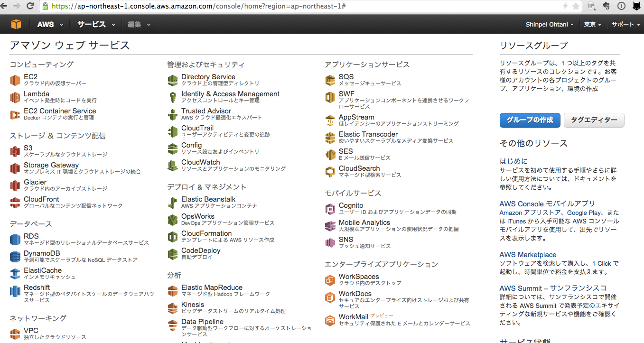
Task: Click the ElastiCache icon
Action: click(15, 274)
